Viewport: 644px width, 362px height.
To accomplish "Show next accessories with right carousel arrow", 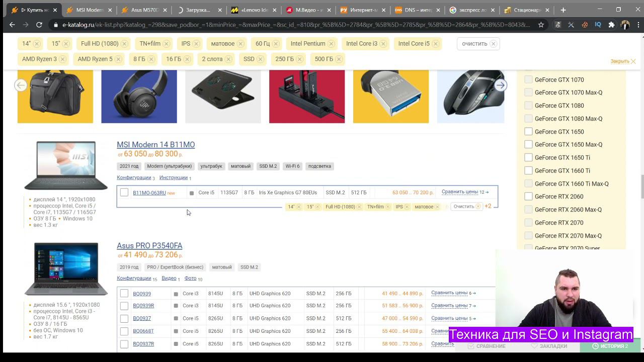I will click(501, 85).
